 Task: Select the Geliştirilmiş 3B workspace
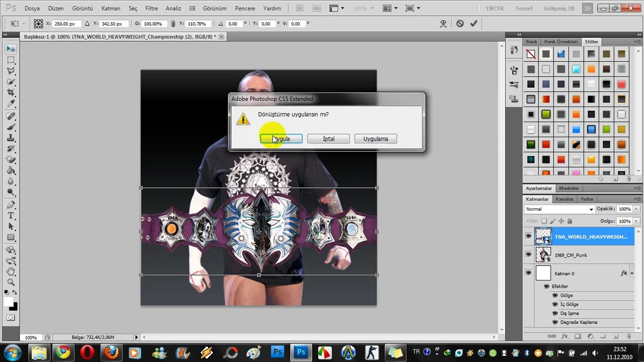[559, 9]
